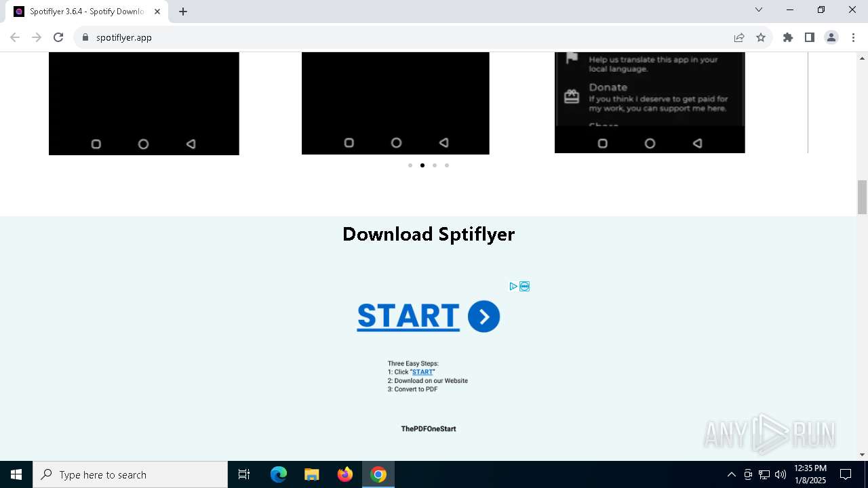Launch Microsoft Edge from taskbar
This screenshot has height=488, width=868.
279,474
